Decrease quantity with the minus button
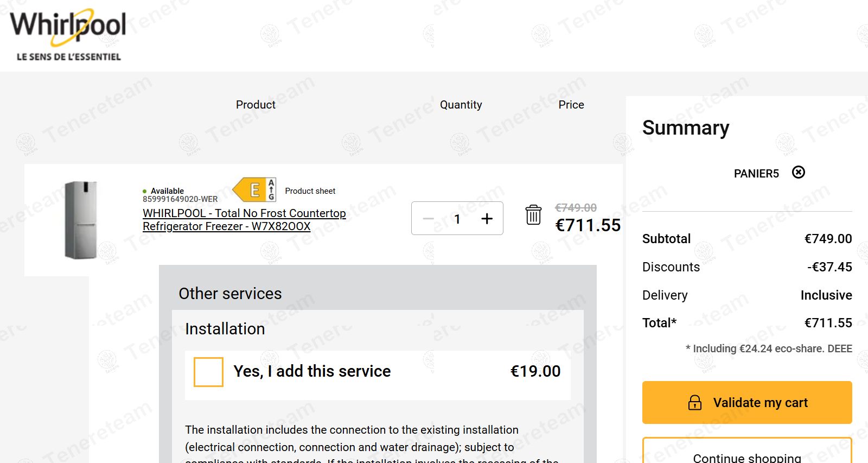This screenshot has height=463, width=868. [429, 218]
